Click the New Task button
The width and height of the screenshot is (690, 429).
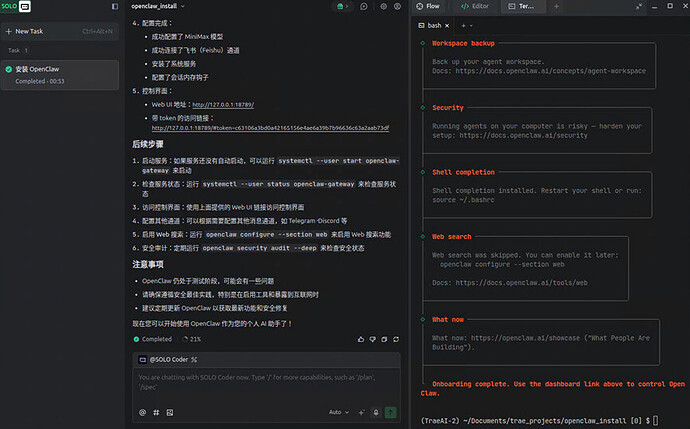[x=30, y=31]
